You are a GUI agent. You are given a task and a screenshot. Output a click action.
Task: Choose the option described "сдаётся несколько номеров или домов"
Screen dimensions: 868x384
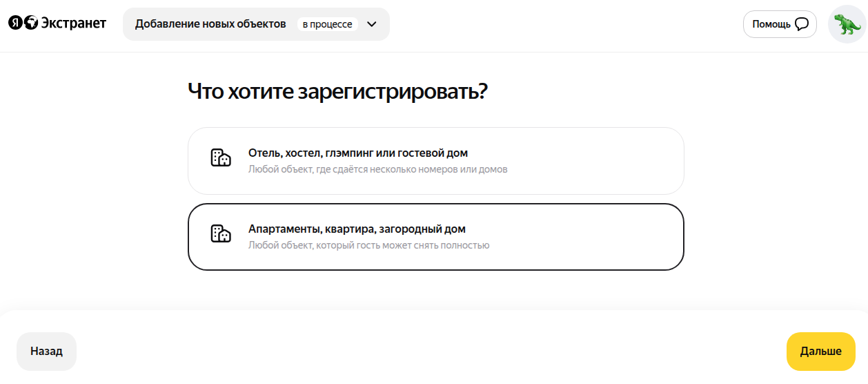coord(377,169)
